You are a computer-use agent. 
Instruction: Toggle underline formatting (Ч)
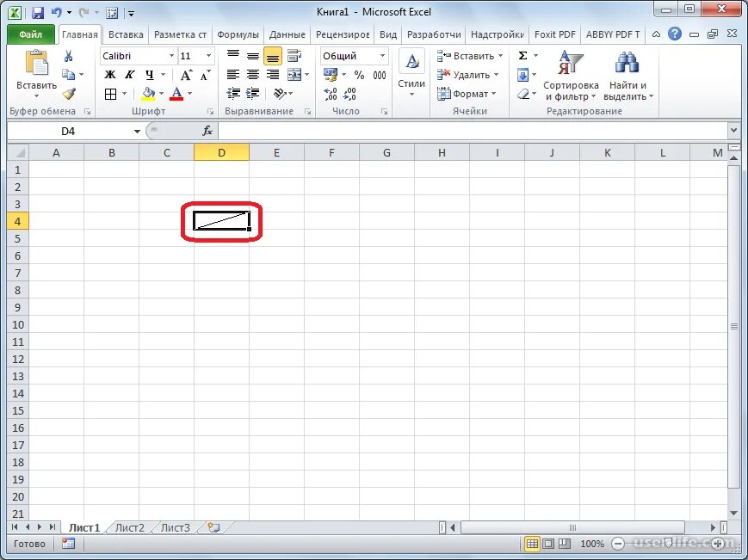point(150,75)
